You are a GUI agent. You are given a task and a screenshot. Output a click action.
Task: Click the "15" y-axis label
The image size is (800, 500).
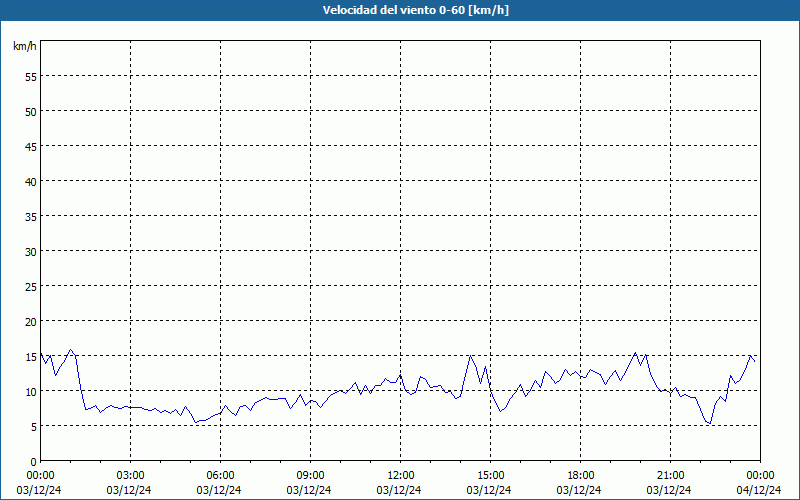point(31,357)
